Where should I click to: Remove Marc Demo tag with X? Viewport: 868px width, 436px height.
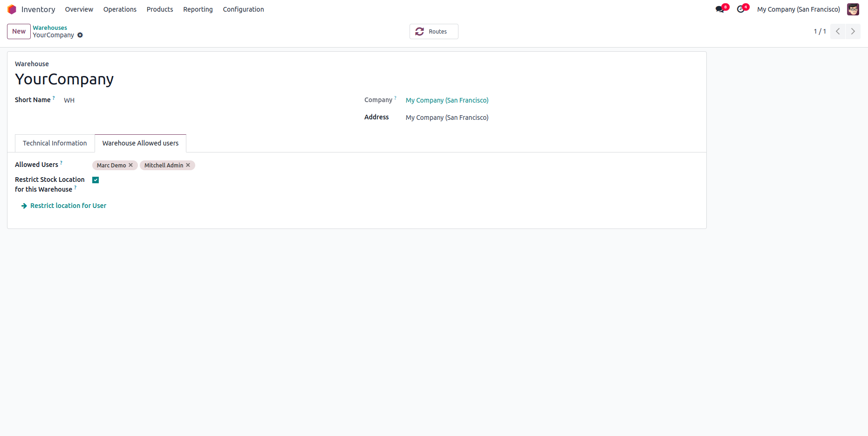131,165
